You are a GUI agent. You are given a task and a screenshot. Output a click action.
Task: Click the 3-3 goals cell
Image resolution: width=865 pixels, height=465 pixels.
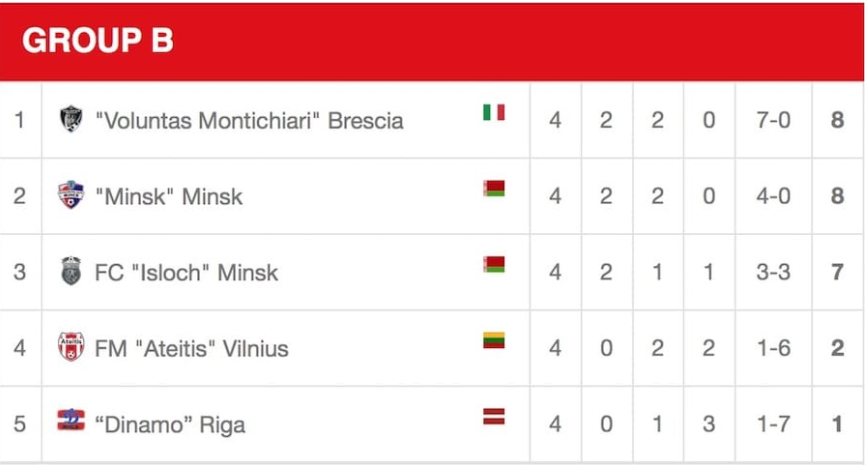pos(773,272)
